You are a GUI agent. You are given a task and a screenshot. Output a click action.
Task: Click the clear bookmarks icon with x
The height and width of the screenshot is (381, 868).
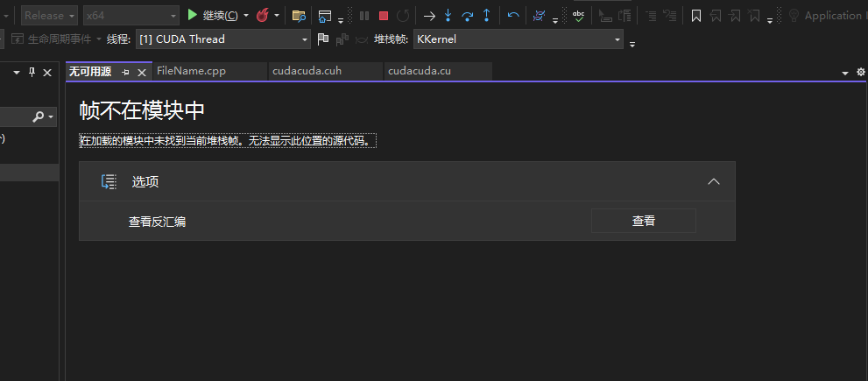pos(754,16)
